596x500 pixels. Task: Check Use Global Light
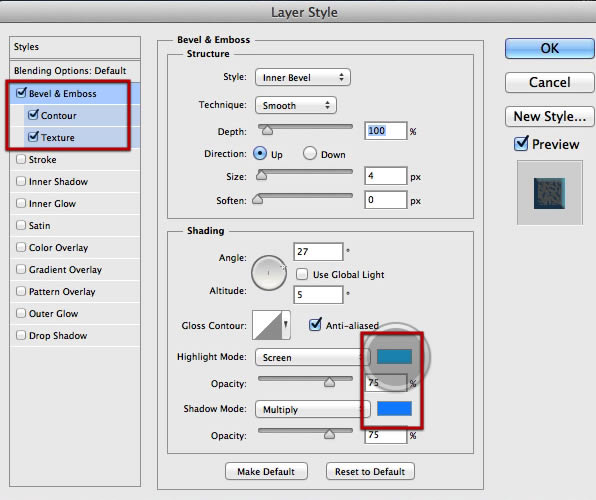coord(302,274)
